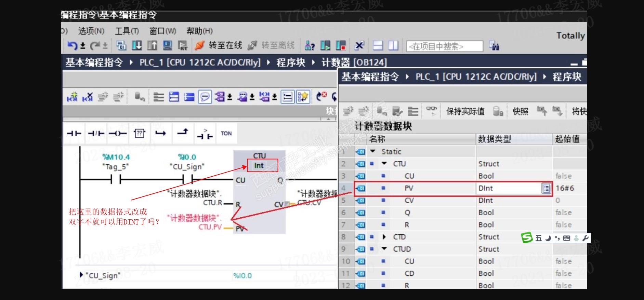The height and width of the screenshot is (300, 644).
Task: Open the absolute/symbolic operands dropdown arrow
Action: click(230, 97)
